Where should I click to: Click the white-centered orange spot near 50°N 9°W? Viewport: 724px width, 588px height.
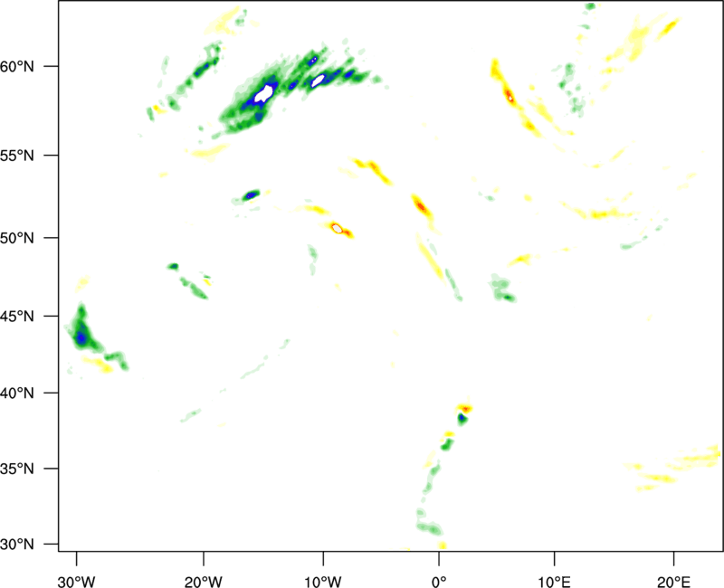pyautogui.click(x=337, y=228)
